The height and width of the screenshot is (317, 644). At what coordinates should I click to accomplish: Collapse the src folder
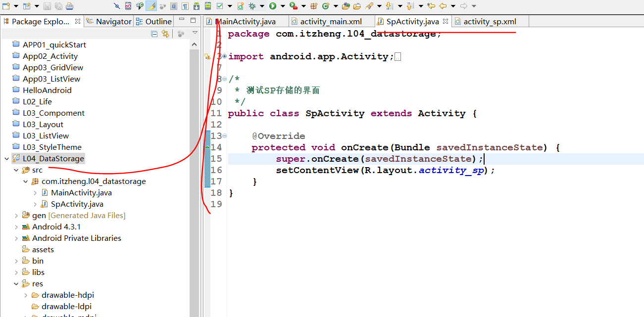(x=16, y=170)
